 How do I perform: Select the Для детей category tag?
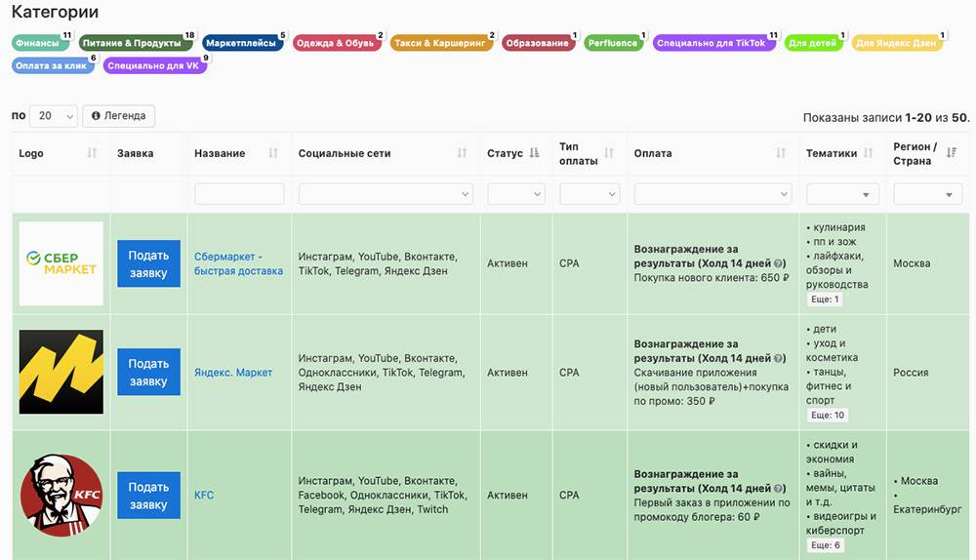click(814, 43)
